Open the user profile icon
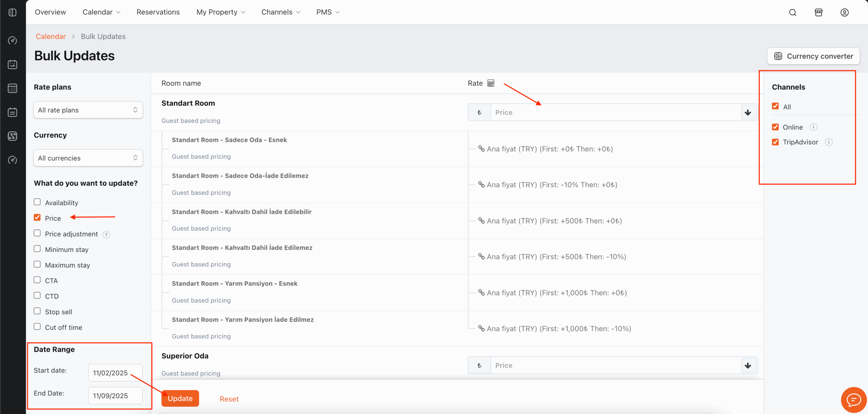Image resolution: width=868 pixels, height=414 pixels. point(844,13)
